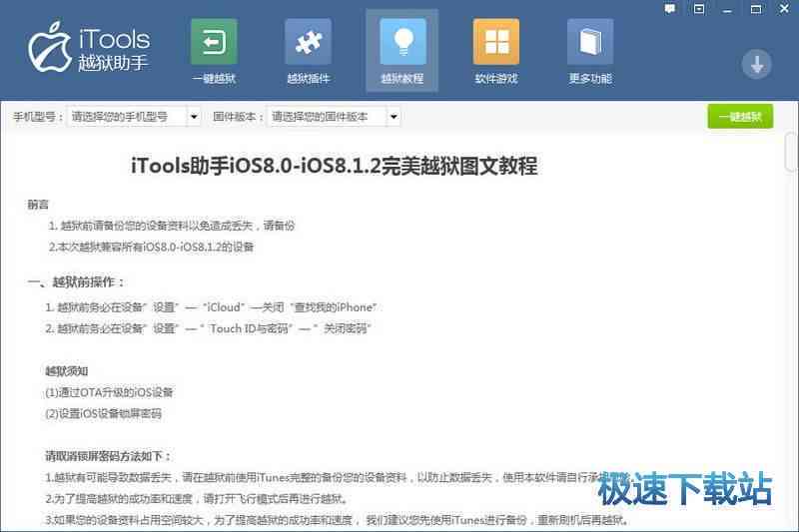Click the line mentioning iCloud 查找我的iPhone

click(x=211, y=307)
